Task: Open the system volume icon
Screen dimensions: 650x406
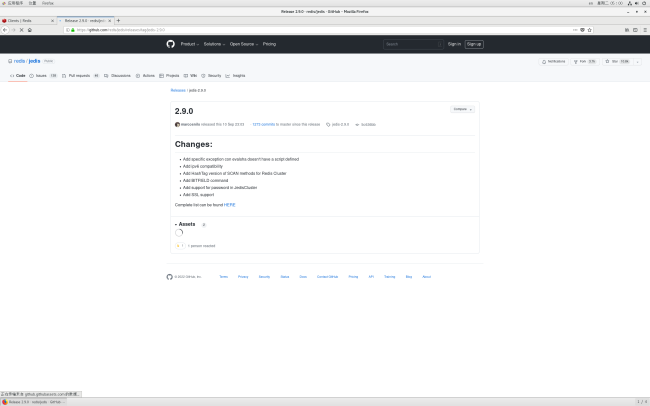Action: click(x=637, y=3)
